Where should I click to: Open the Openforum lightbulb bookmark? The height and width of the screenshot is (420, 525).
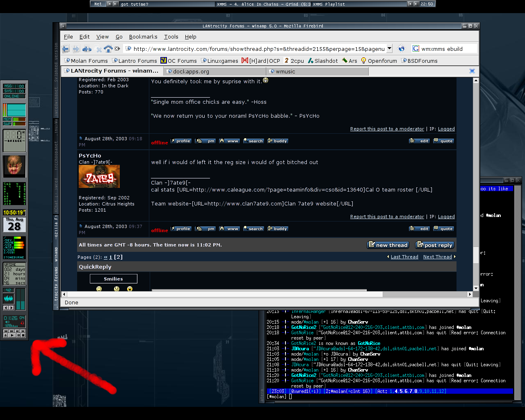(x=379, y=61)
